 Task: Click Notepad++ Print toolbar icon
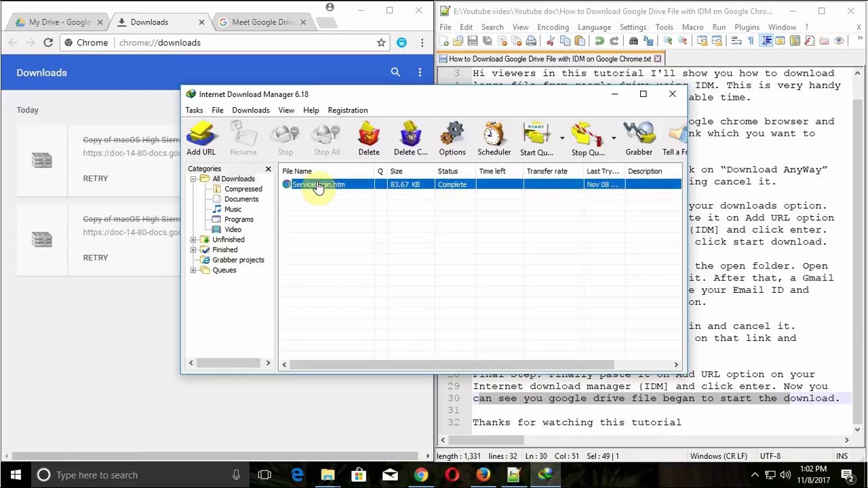[x=531, y=41]
